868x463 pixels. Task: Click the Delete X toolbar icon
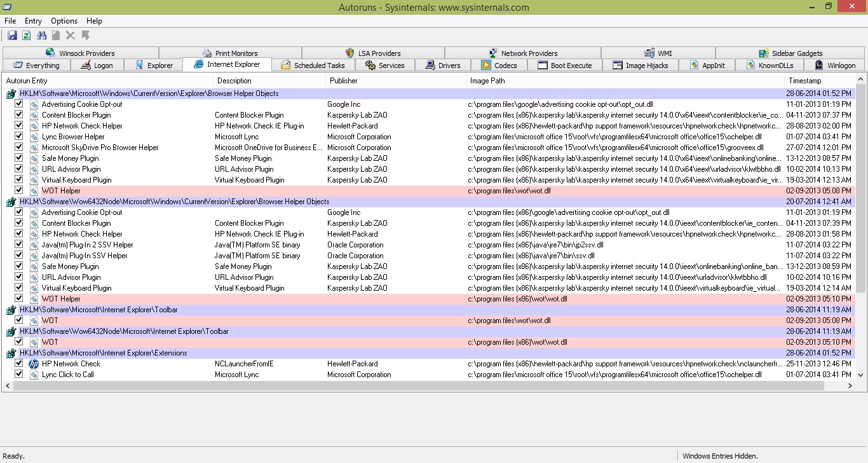pos(71,36)
